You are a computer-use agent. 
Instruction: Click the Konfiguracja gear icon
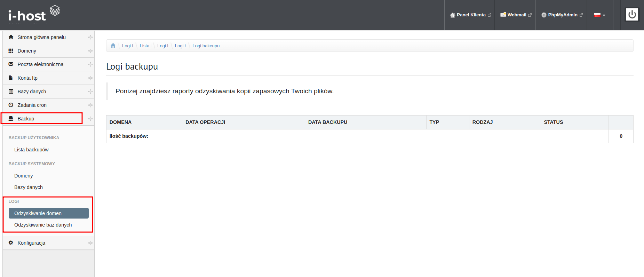click(11, 243)
